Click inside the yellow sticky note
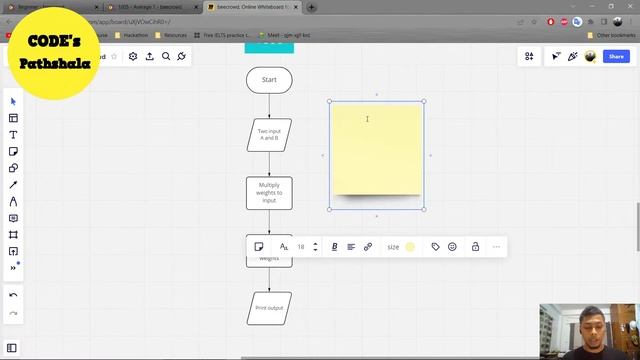Screen dimensions: 640x360 click(376, 149)
